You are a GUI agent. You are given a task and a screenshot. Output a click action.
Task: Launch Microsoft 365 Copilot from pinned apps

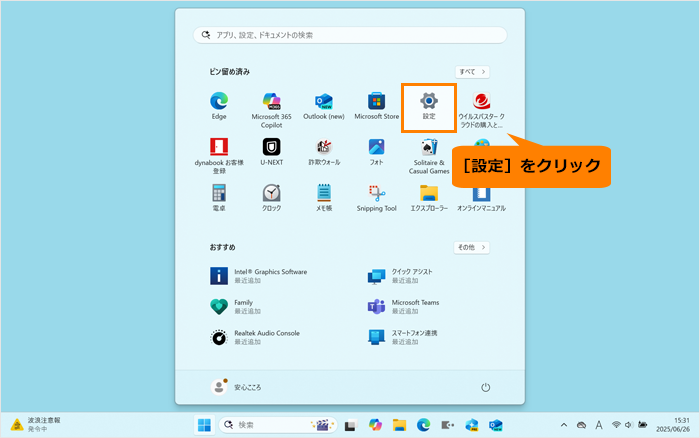click(271, 110)
